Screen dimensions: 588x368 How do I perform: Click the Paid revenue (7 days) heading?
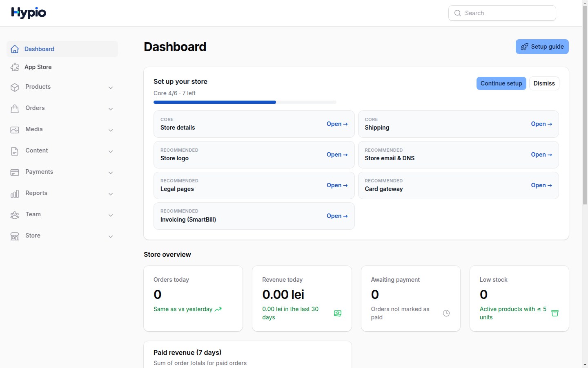tap(187, 352)
